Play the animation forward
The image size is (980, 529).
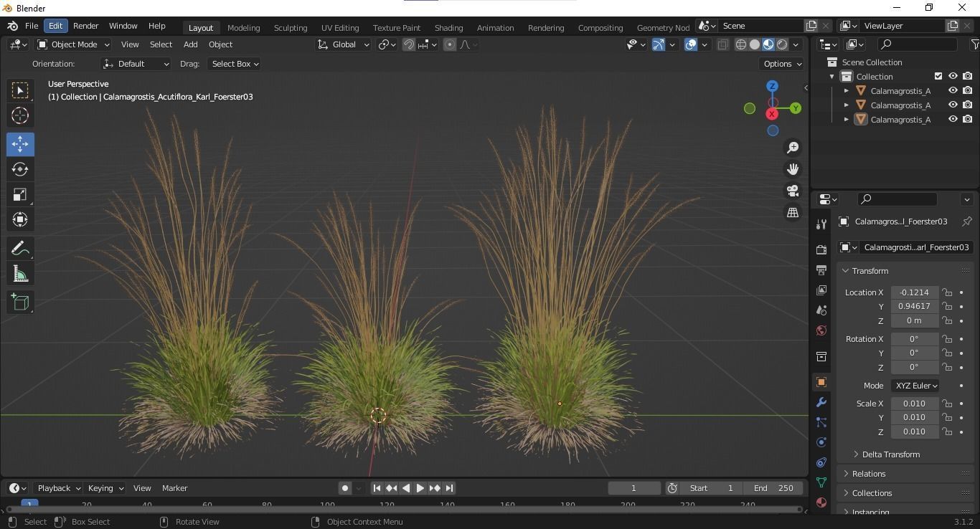click(x=420, y=488)
